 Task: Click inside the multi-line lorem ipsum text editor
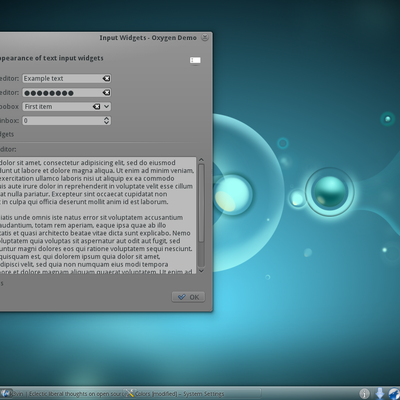98,215
